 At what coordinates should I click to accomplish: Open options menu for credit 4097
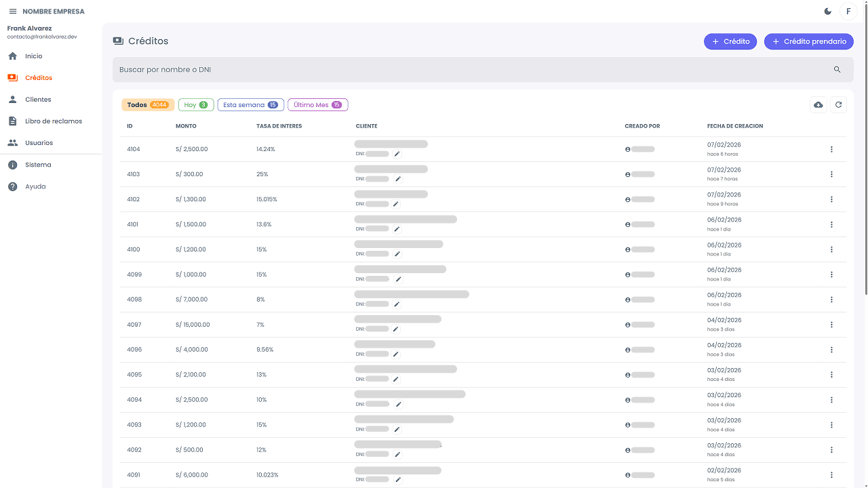831,325
